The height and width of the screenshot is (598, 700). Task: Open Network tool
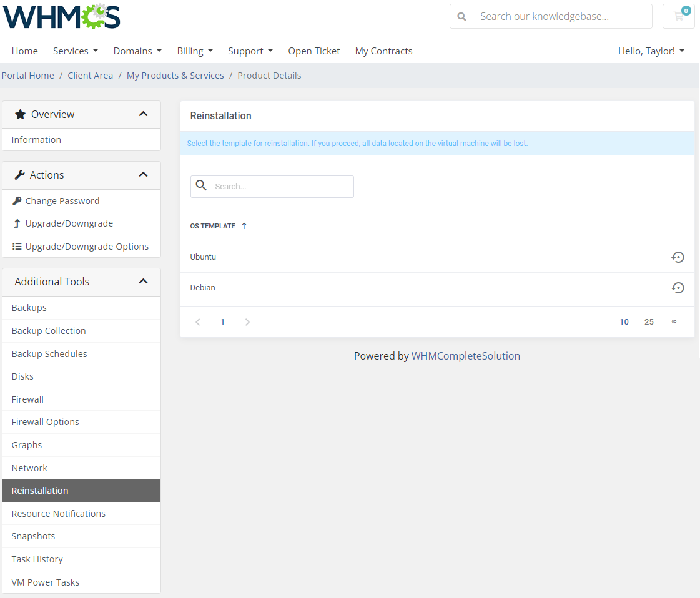(81, 468)
